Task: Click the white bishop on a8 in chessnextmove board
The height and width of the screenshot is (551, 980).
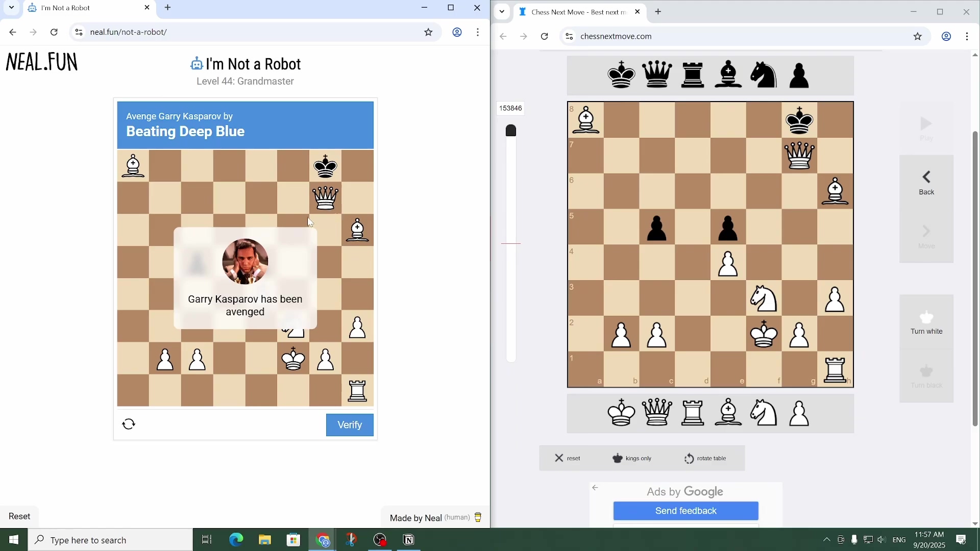Action: point(586,120)
